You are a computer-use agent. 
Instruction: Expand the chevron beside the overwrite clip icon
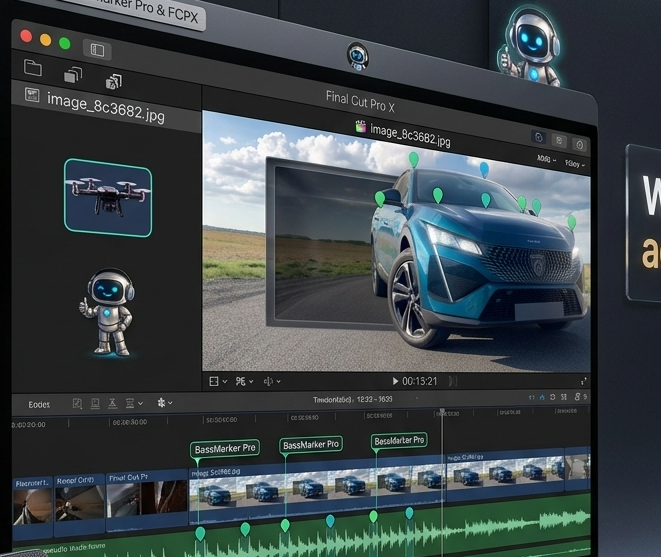click(x=140, y=404)
